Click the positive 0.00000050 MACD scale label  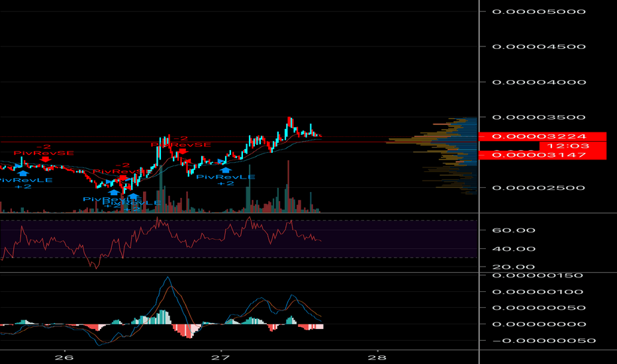coord(538,308)
